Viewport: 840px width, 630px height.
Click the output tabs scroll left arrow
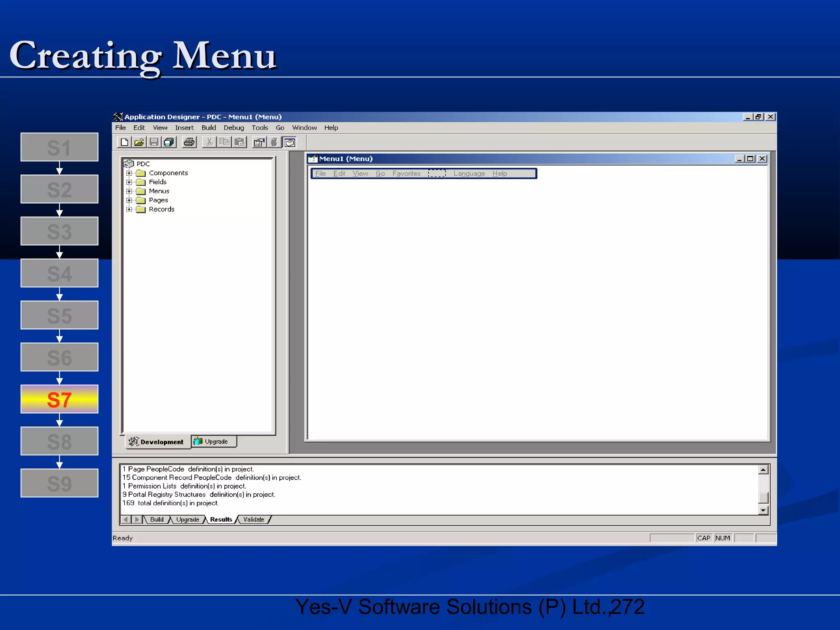click(x=126, y=520)
